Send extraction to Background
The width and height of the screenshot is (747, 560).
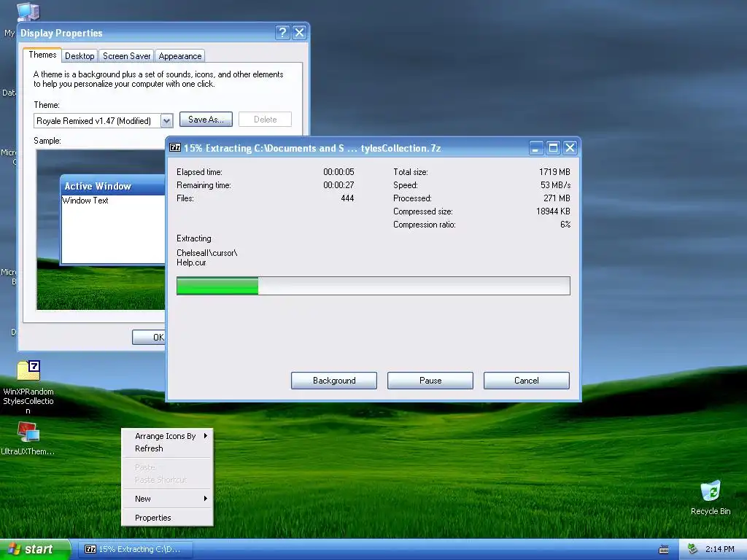click(334, 381)
